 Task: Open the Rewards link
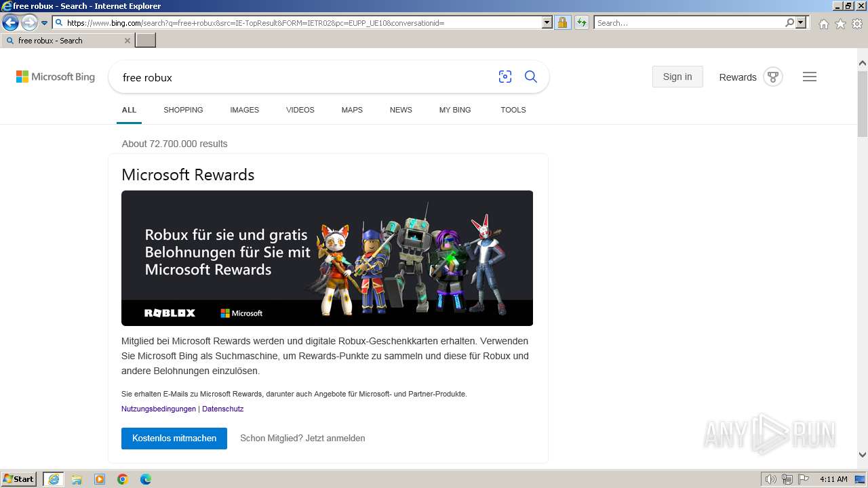click(738, 77)
